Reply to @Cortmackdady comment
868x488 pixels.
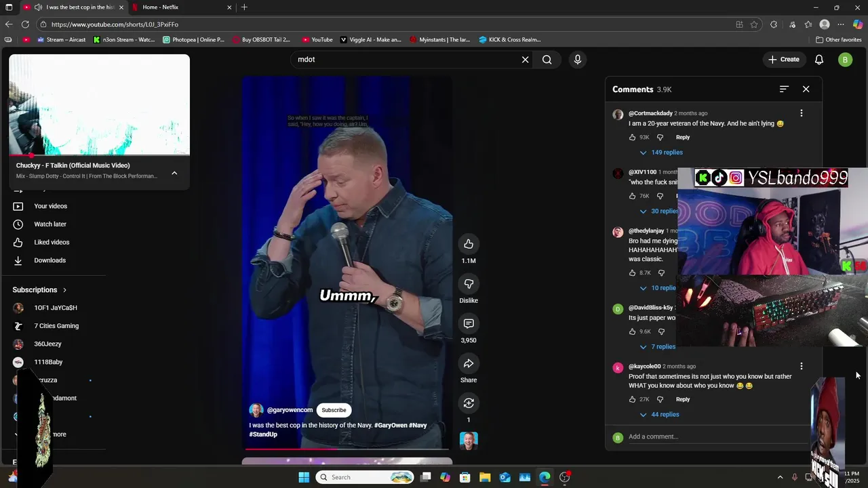point(683,138)
